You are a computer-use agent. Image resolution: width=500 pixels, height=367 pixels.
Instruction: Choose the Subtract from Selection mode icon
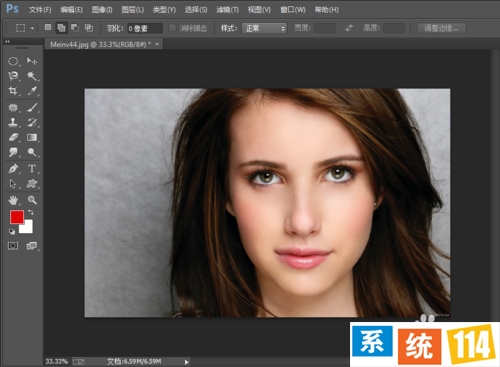(x=75, y=28)
